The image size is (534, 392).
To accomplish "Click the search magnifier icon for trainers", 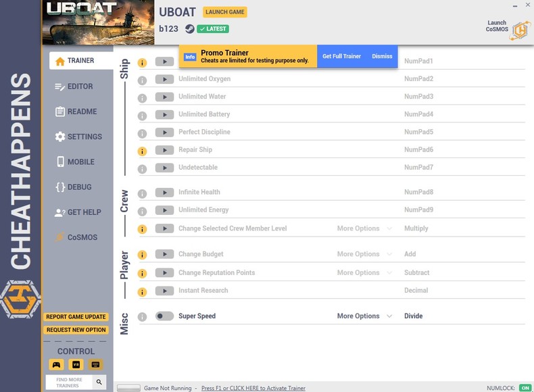I will [x=99, y=382].
